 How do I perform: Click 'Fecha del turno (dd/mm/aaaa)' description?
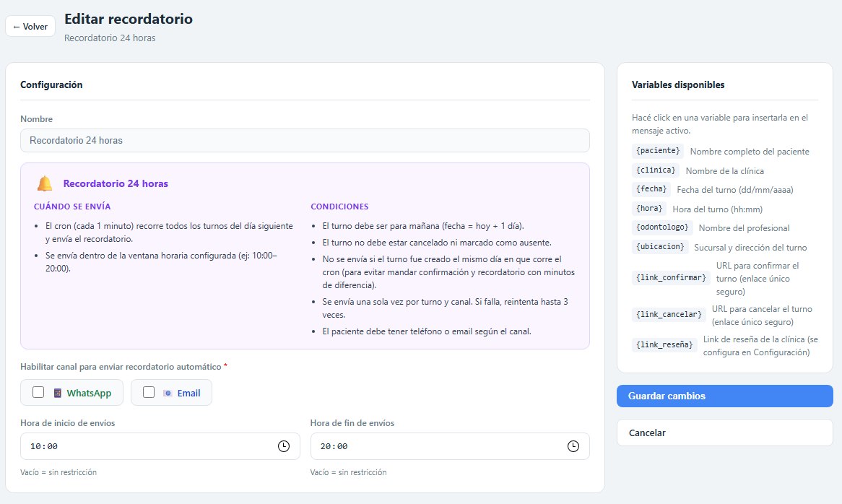pyautogui.click(x=735, y=189)
